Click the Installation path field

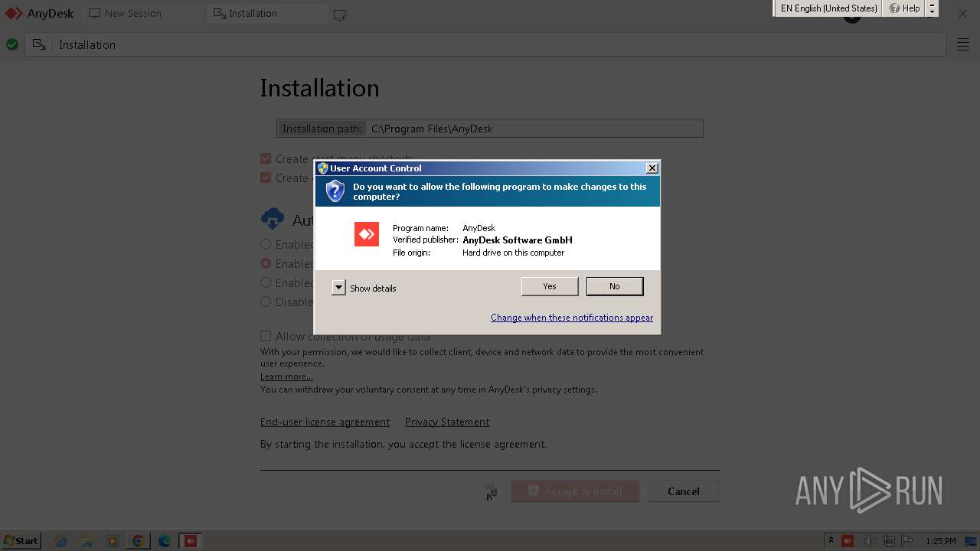tap(490, 129)
